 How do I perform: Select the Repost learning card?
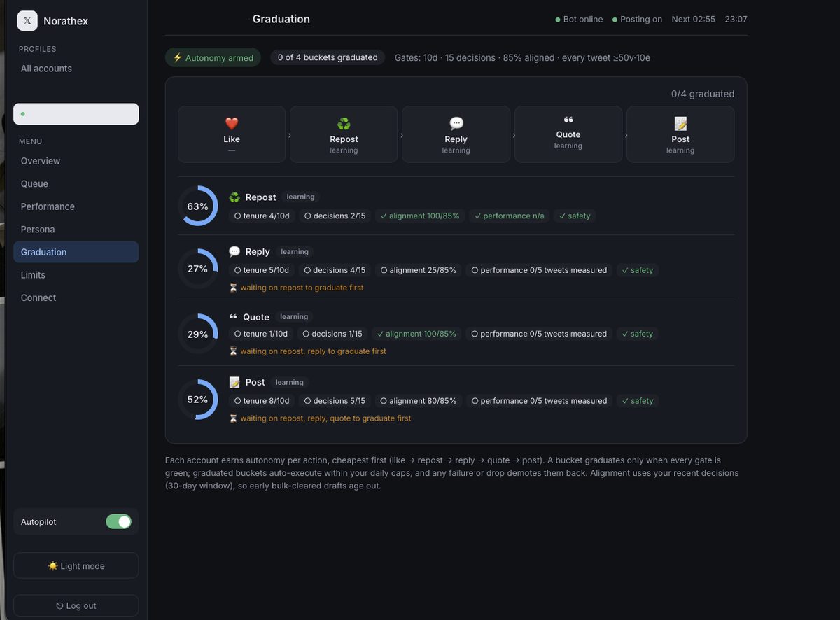tap(344, 134)
